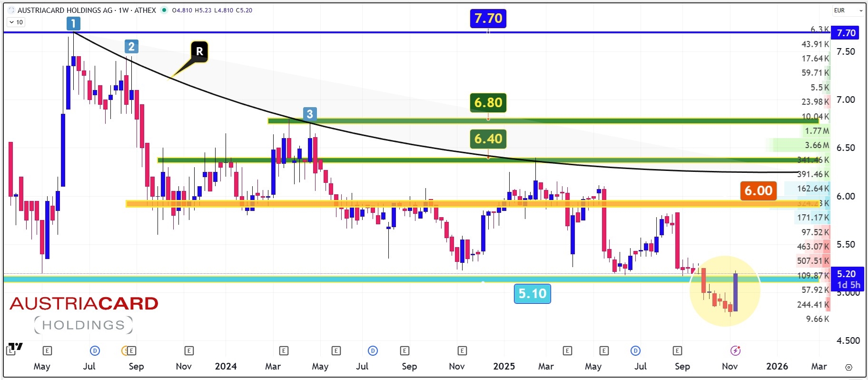Click the earnings marker above Sep 2025
The height and width of the screenshot is (380, 868).
point(677,351)
